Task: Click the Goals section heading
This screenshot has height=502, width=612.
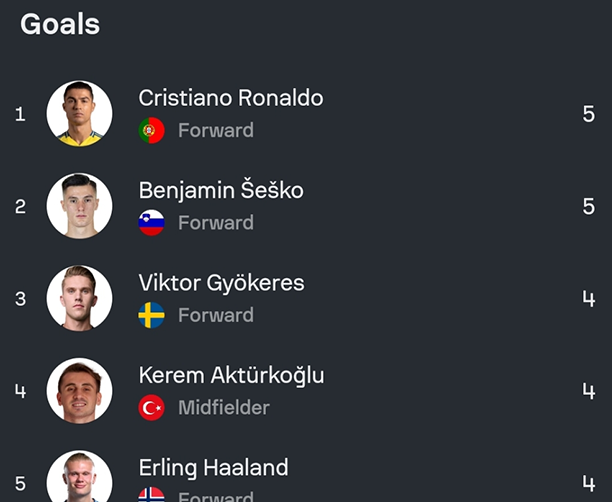Action: 60,24
